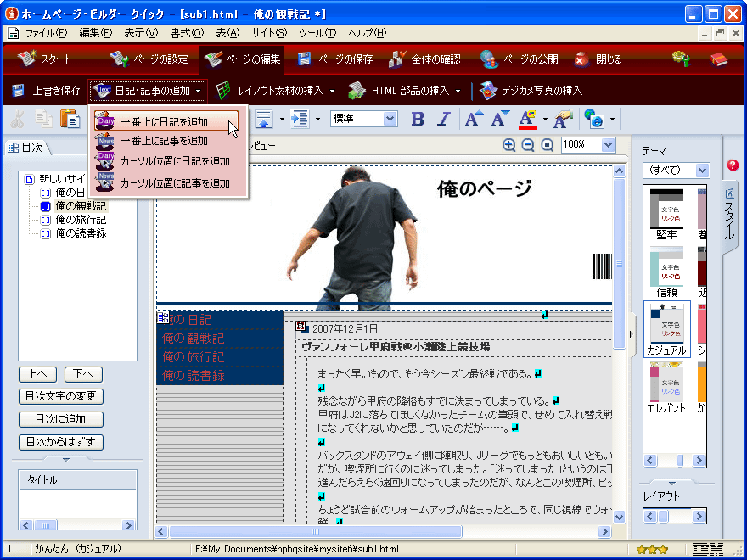Toggle italic formatting

444,119
